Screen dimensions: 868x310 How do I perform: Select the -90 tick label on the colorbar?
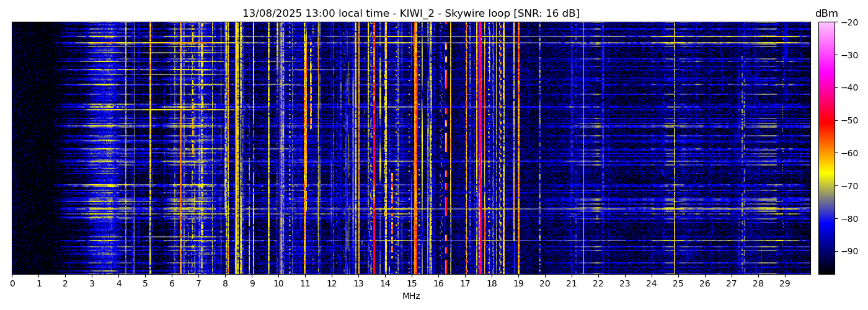click(x=849, y=251)
